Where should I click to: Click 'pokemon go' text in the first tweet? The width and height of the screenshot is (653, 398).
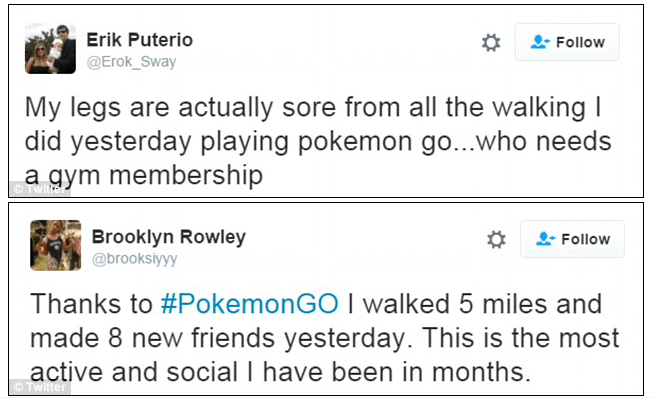(374, 142)
